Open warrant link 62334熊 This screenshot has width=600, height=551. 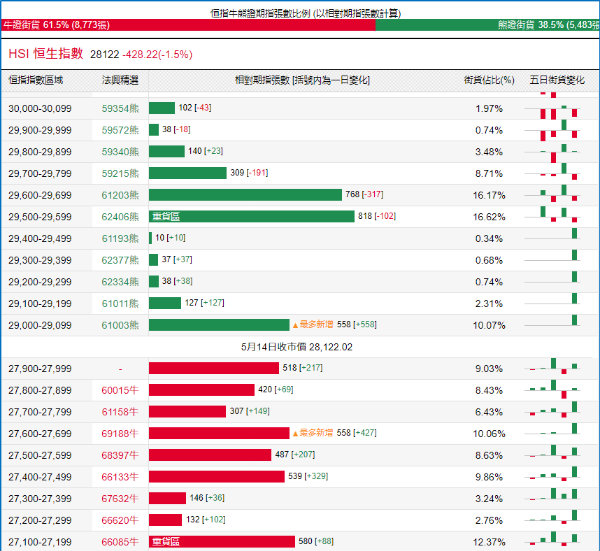[x=120, y=282]
